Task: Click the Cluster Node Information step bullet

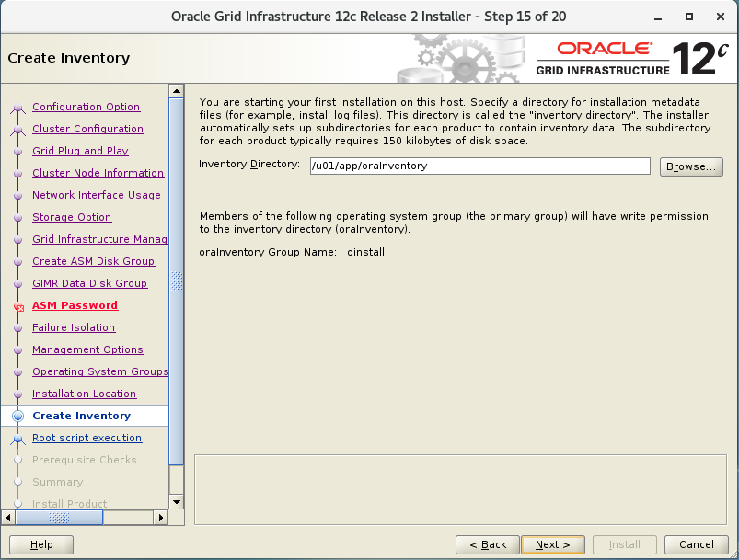Action: click(x=17, y=173)
